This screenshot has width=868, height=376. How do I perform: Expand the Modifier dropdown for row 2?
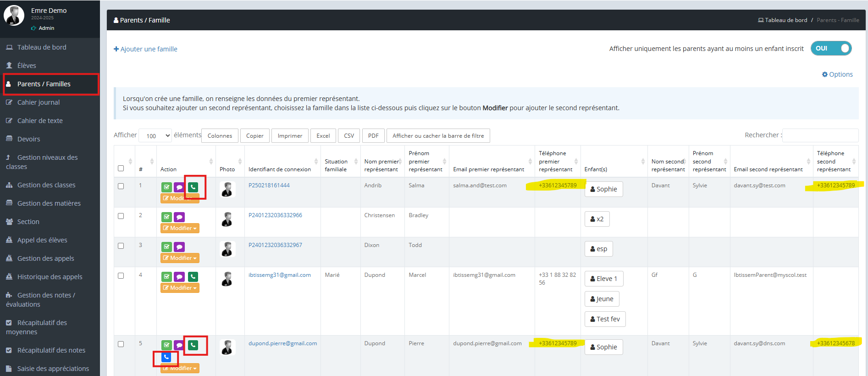point(180,228)
